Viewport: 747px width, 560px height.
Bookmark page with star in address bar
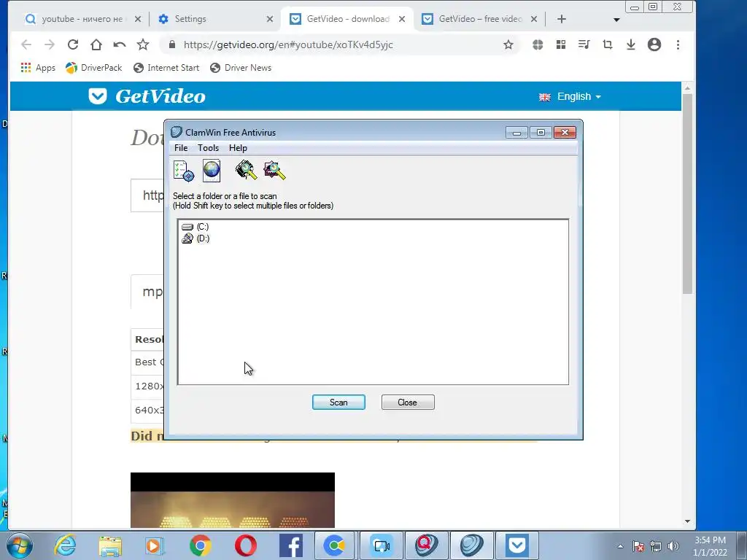[x=508, y=44]
